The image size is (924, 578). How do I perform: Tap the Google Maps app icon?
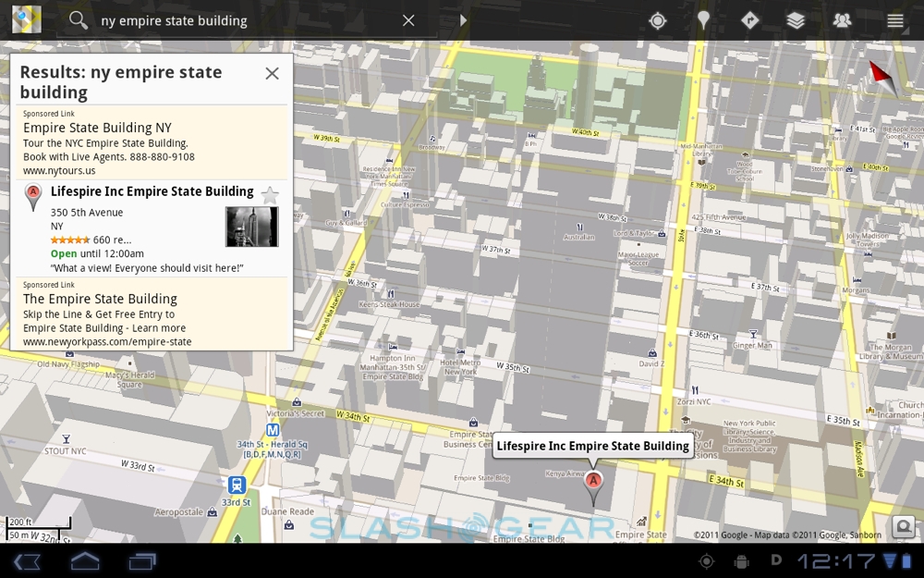(26, 19)
